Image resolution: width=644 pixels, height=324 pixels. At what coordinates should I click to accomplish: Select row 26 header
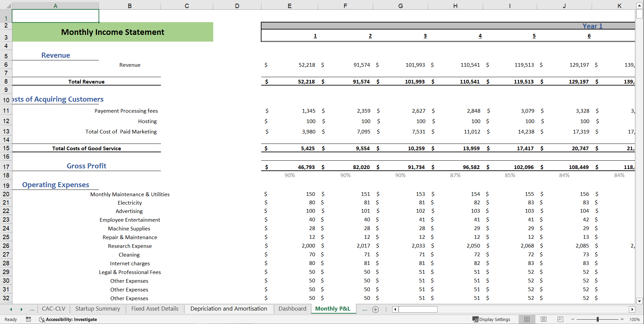[x=6, y=246]
